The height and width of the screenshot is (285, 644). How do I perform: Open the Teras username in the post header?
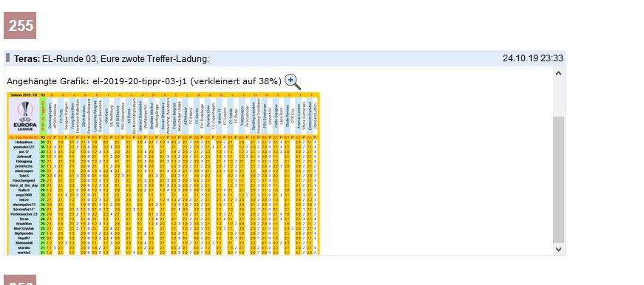click(x=27, y=59)
